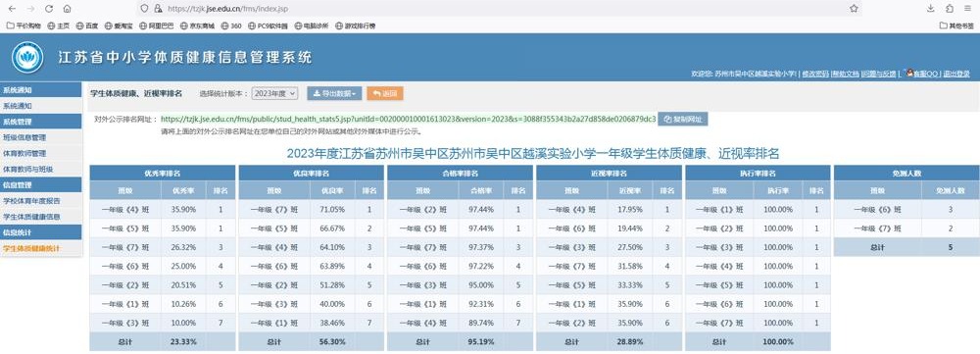Image resolution: width=980 pixels, height=354 pixels.
Task: Open the 阿里巴巴 bookmark
Action: (156, 26)
